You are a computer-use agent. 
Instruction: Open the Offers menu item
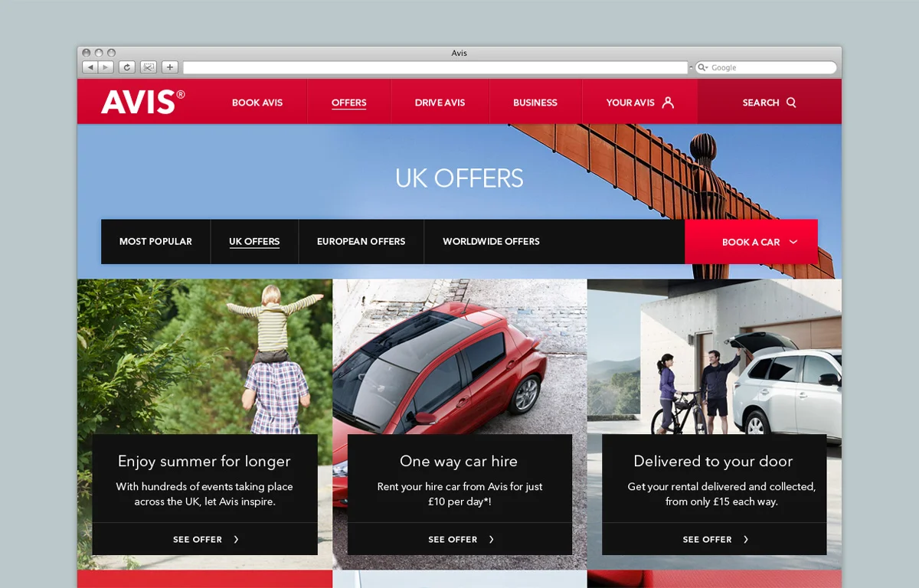click(349, 102)
